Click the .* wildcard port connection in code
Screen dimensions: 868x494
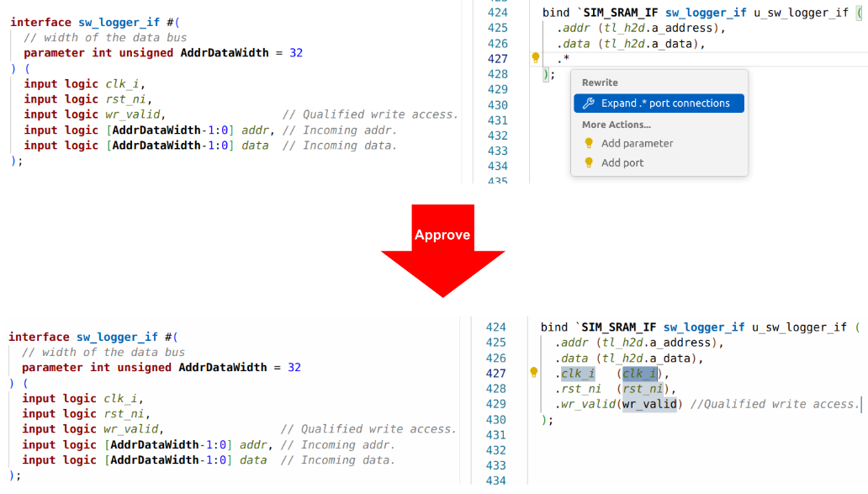[563, 59]
